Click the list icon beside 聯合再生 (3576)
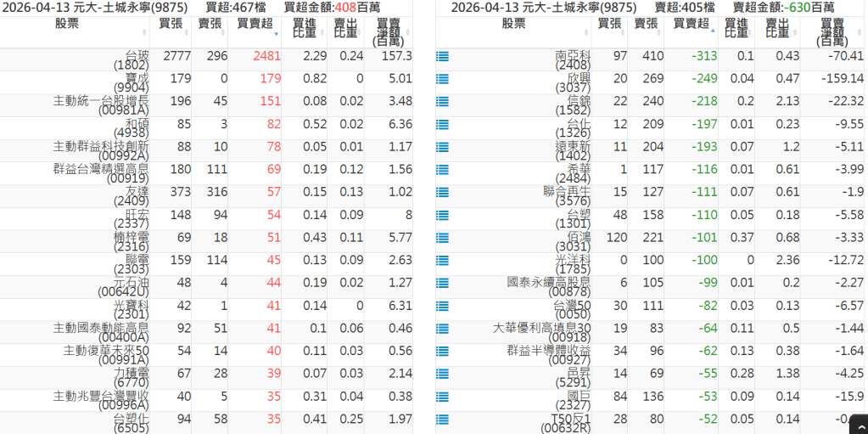 click(x=442, y=192)
